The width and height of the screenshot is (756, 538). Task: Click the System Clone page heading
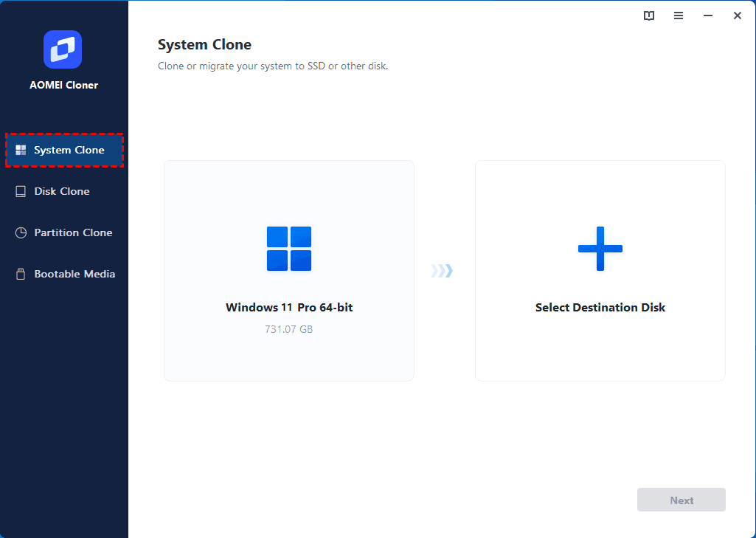point(204,44)
